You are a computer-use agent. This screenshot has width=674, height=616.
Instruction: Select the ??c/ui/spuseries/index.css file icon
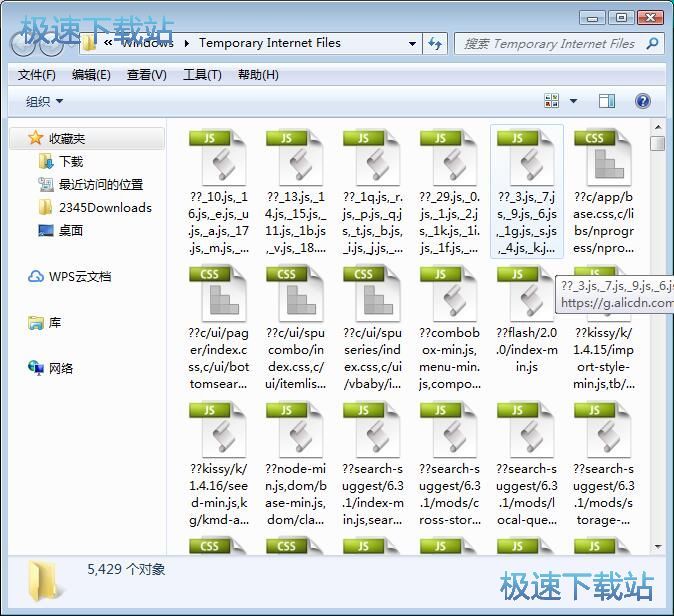click(372, 293)
